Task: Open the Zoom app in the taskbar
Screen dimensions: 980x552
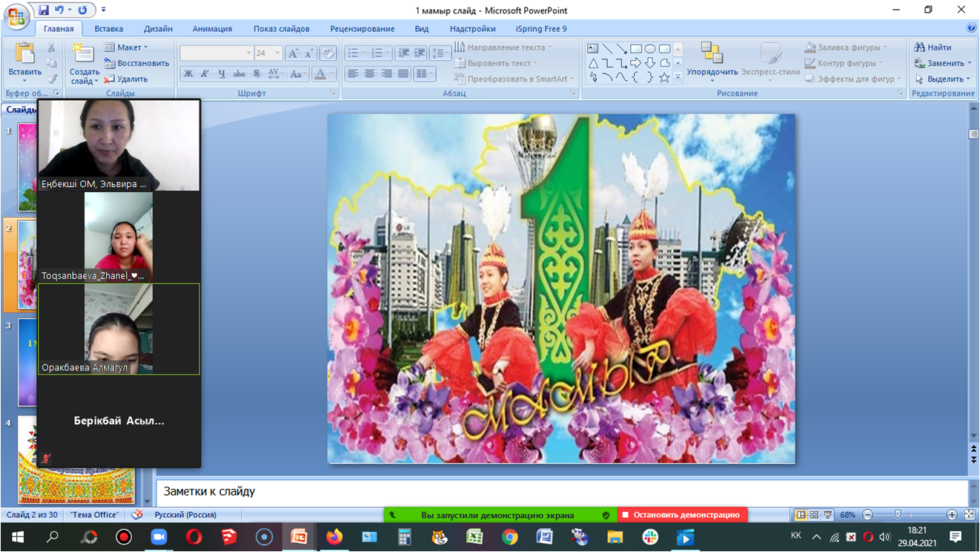Action: tap(159, 537)
